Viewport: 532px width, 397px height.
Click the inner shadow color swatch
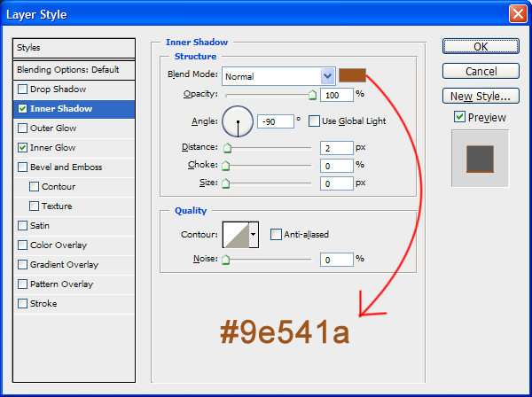352,75
